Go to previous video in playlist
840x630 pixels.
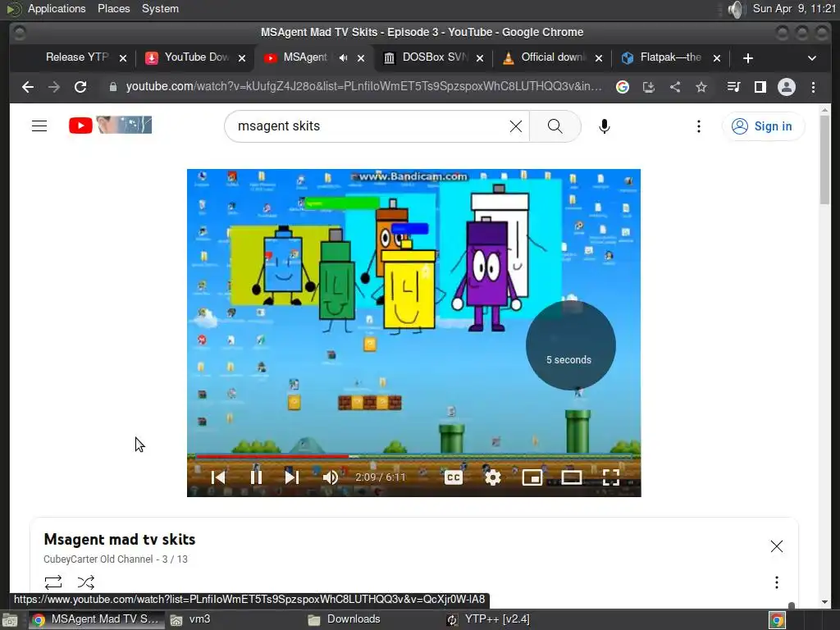click(x=218, y=477)
